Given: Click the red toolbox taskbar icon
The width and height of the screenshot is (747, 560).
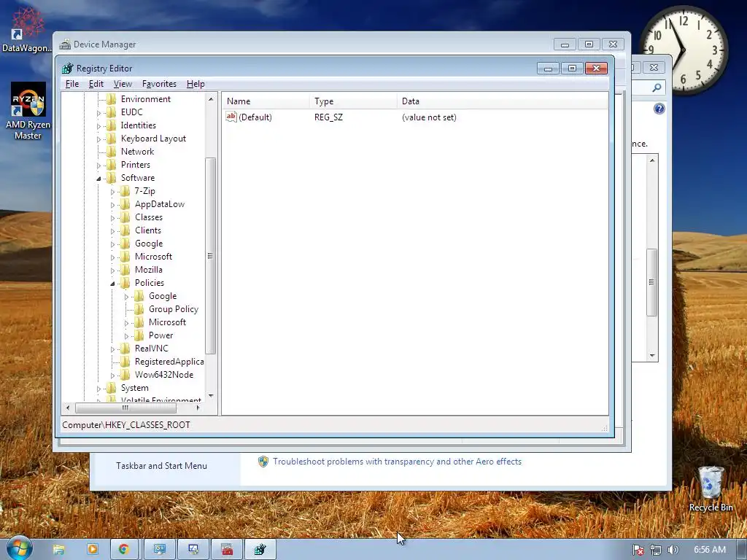Looking at the screenshot, I should tap(227, 550).
